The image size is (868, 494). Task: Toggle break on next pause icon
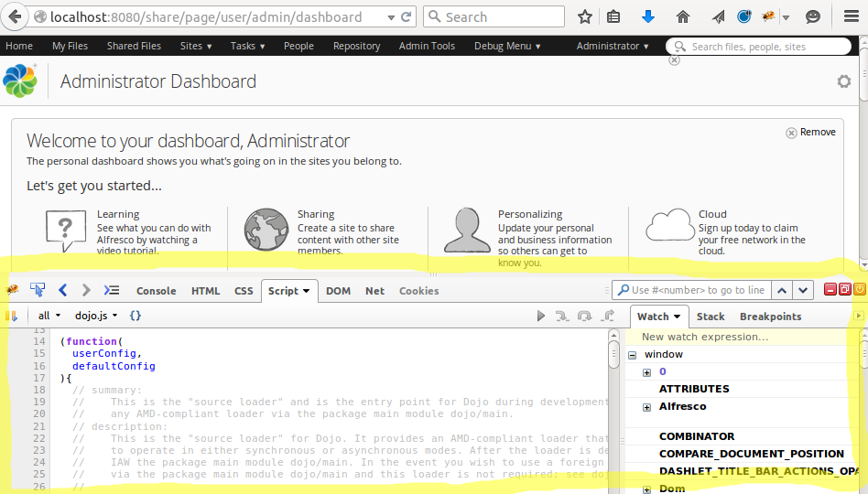[x=12, y=316]
